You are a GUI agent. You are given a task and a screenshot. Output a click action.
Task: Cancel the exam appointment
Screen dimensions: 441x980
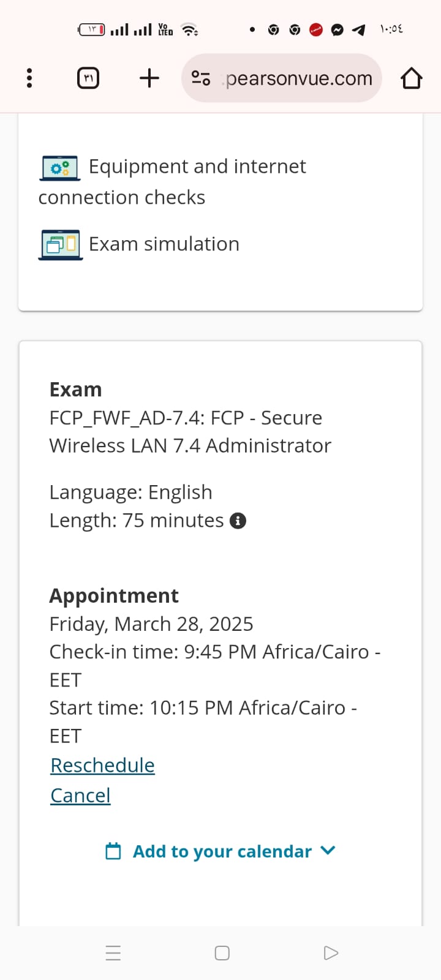click(x=80, y=796)
